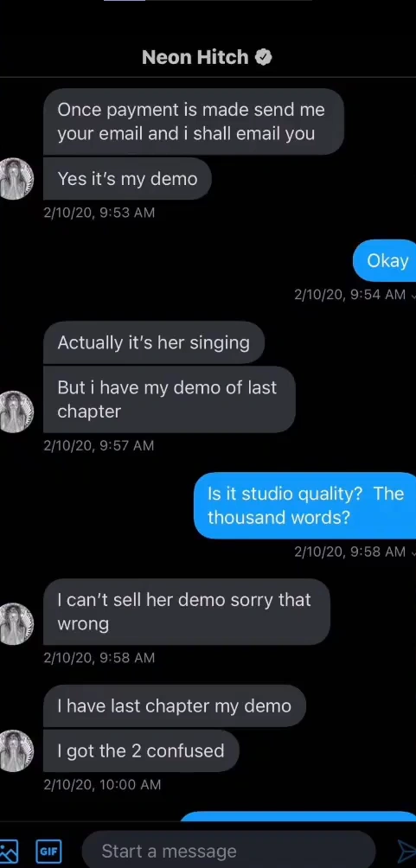The height and width of the screenshot is (868, 416).
Task: Tap 'Once payment is made' message bubble
Action: coord(194,122)
